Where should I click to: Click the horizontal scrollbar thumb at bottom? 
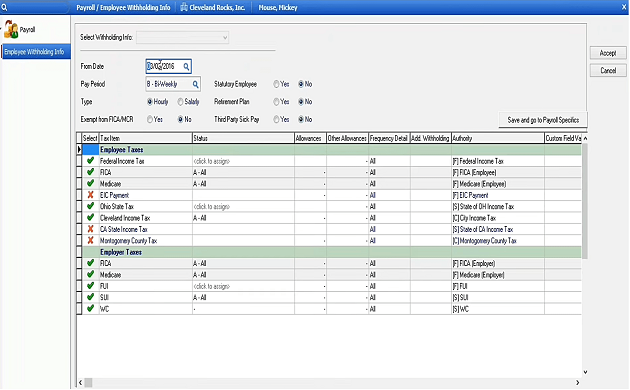tap(88, 383)
